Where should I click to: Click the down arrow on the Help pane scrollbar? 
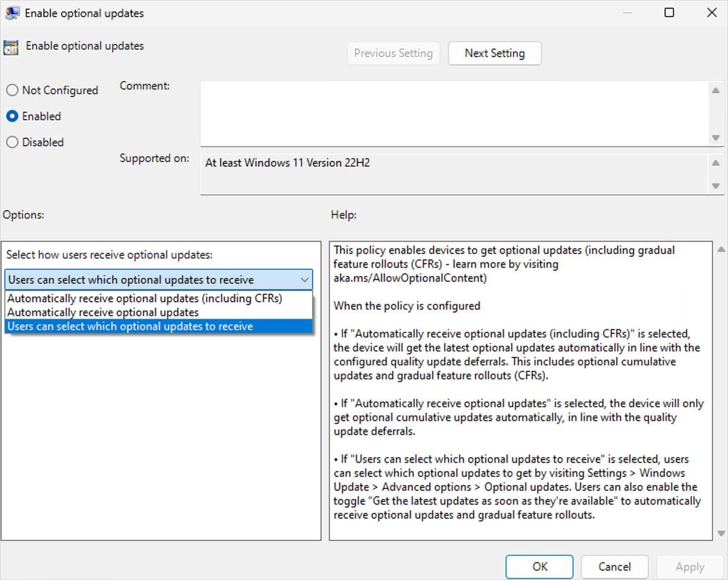(721, 532)
